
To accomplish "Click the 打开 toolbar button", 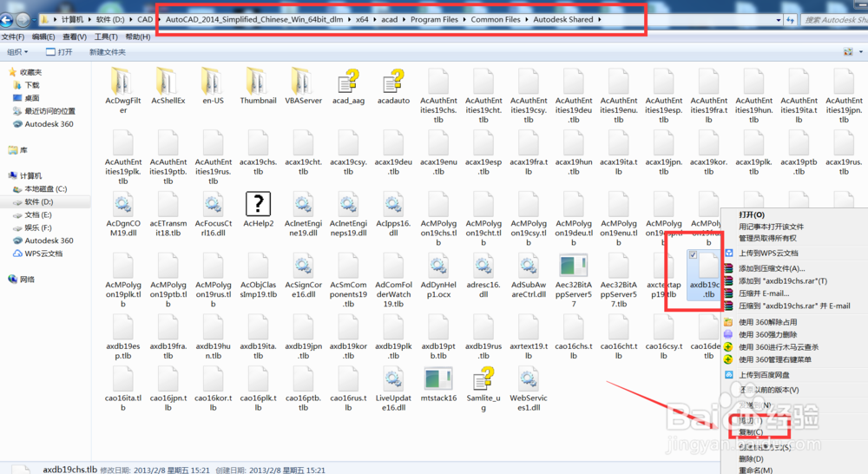I will [x=59, y=51].
